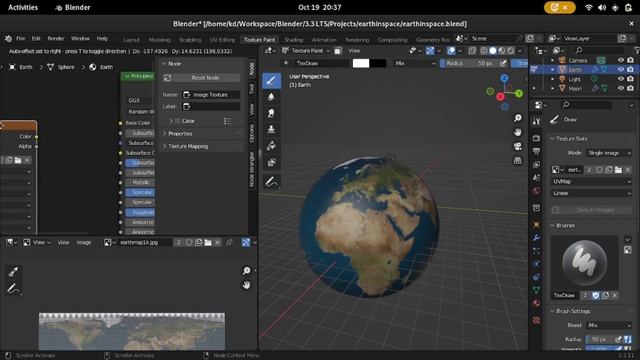
Task: Switch to the Compositing workspace tab
Action: click(x=392, y=40)
